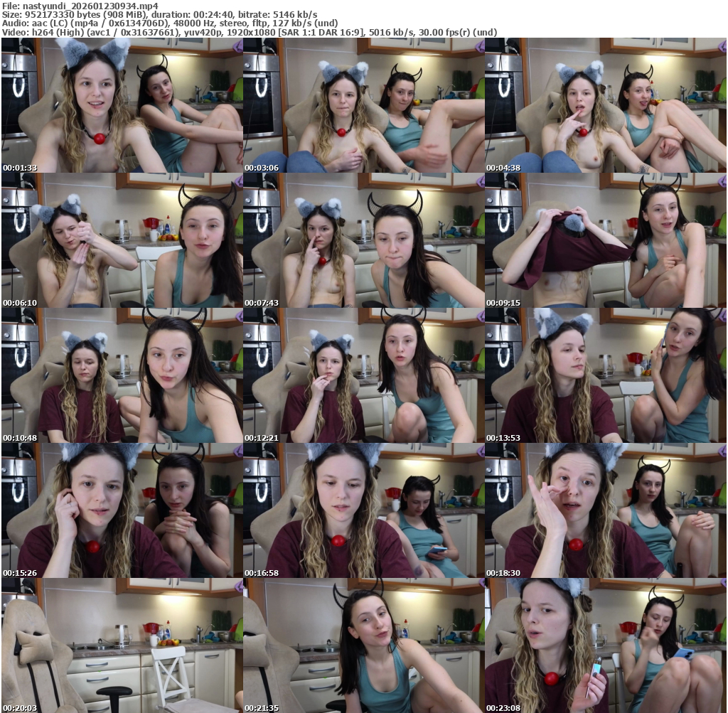The image size is (728, 713).
Task: Click the file name 'nastyundi_202601230934.mp4'
Action: click(90, 6)
